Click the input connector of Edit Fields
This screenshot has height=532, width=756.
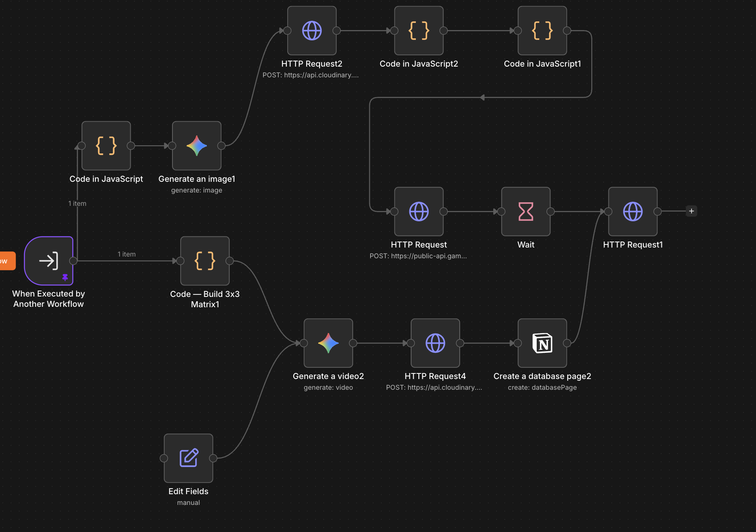164,458
